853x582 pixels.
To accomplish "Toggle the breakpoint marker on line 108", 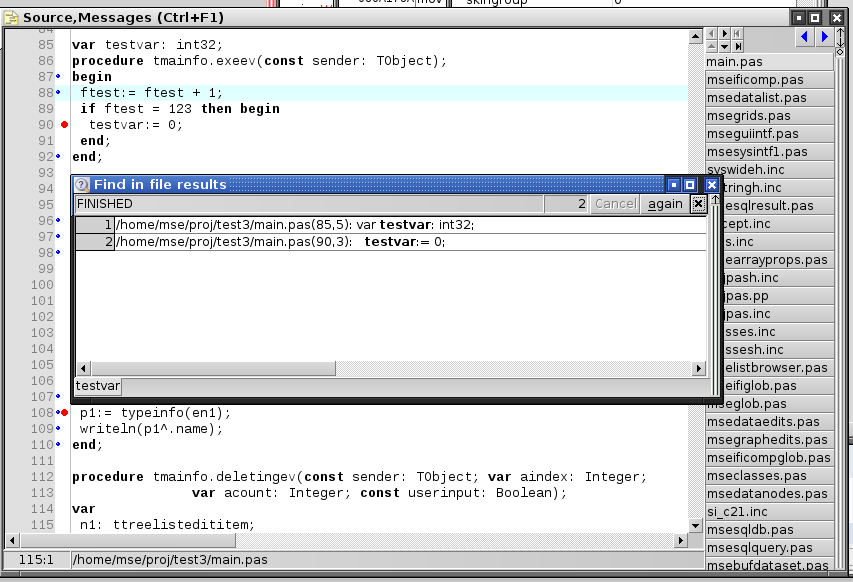I will click(x=64, y=413).
